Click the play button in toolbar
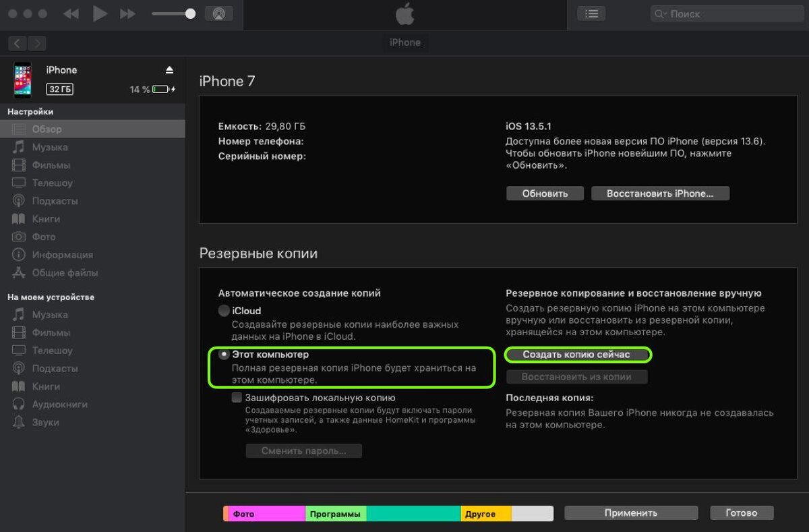Viewport: 809px width, 532px height. tap(100, 13)
